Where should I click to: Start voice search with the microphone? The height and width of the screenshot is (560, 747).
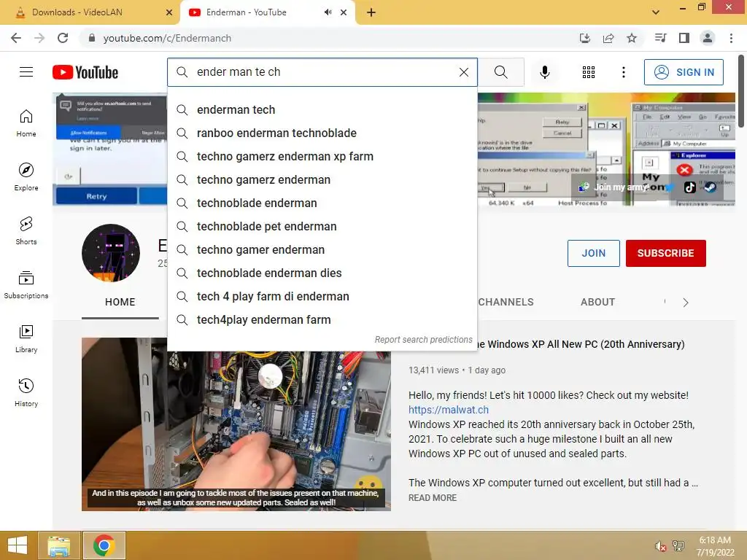(x=544, y=72)
